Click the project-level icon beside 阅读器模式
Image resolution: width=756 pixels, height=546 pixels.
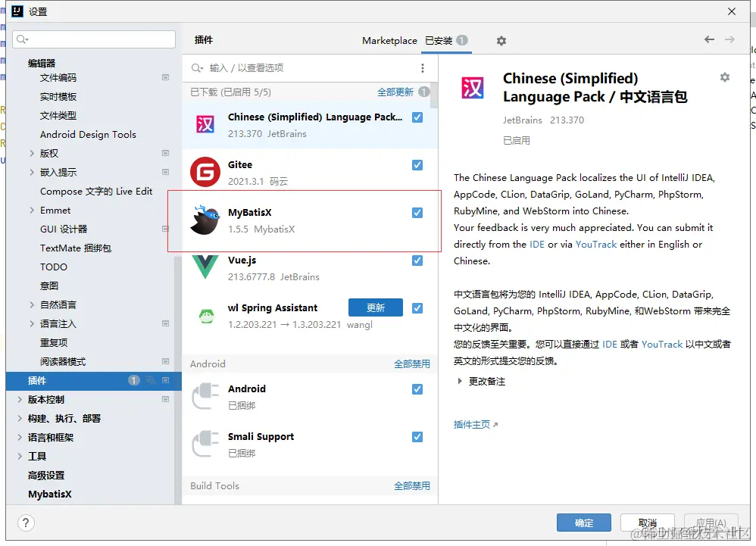[165, 361]
